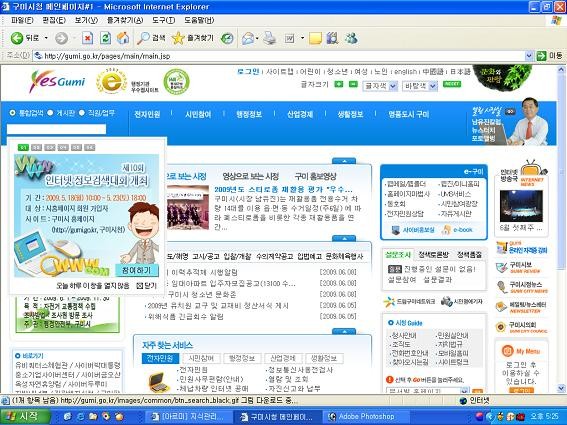Open Favorites star toolbar icon
This screenshot has height=425, width=567.
pyautogui.click(x=178, y=38)
